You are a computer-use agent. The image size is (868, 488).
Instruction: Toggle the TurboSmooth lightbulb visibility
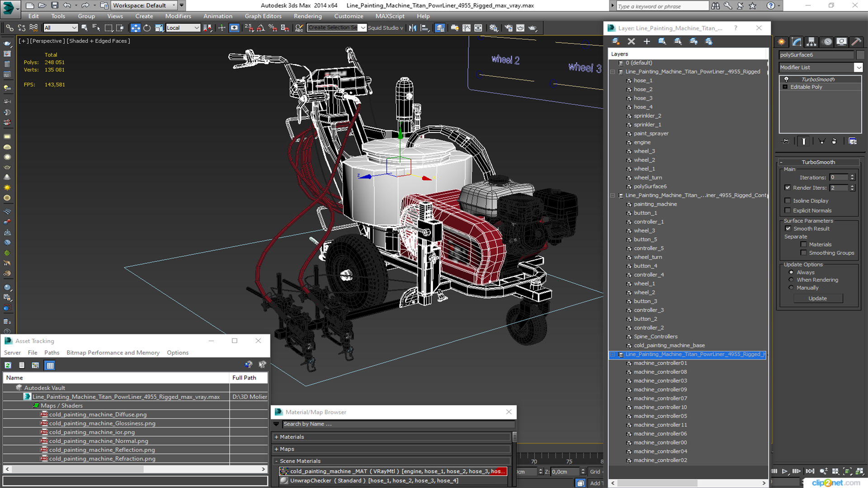(786, 79)
